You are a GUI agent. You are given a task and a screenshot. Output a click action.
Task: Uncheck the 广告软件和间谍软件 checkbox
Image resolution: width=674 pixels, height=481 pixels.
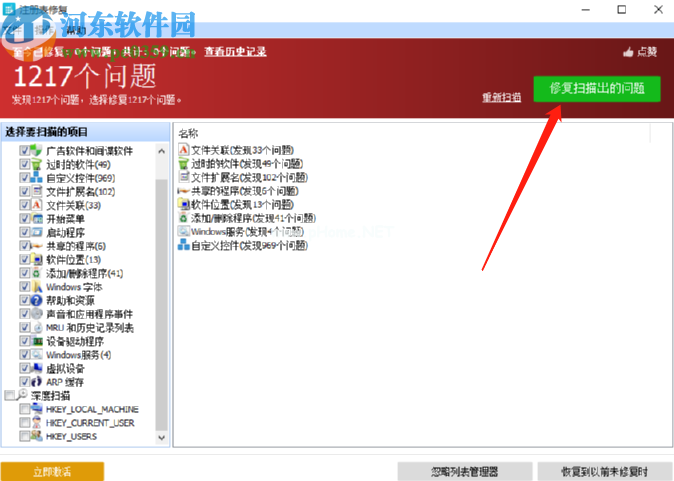tap(25, 150)
